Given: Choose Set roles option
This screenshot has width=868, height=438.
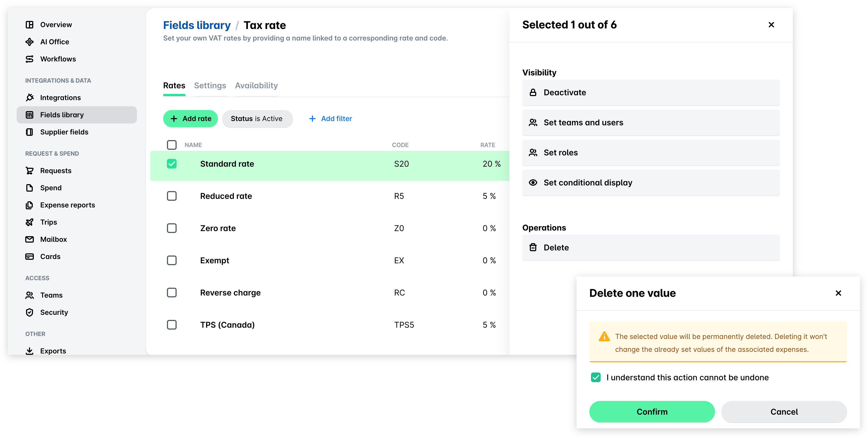Looking at the screenshot, I should pyautogui.click(x=651, y=152).
